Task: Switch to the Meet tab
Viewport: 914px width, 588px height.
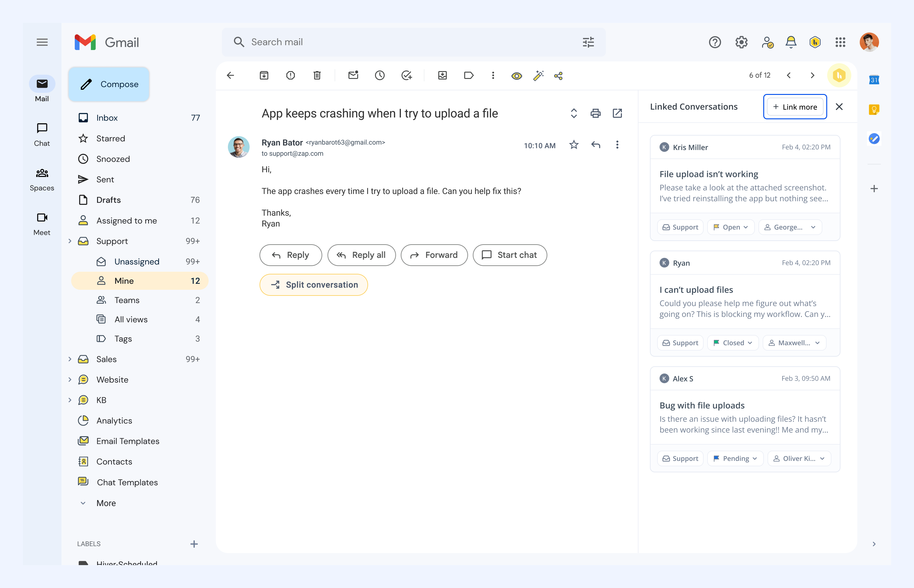Action: tap(42, 224)
